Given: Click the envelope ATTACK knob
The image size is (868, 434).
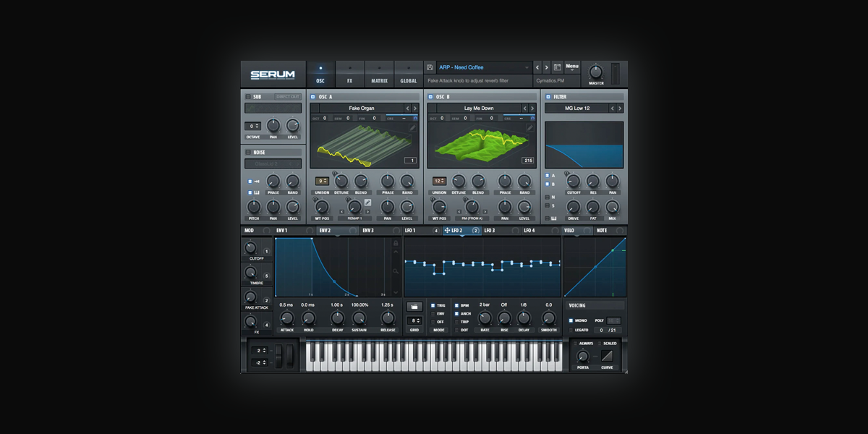Looking at the screenshot, I should click(286, 318).
